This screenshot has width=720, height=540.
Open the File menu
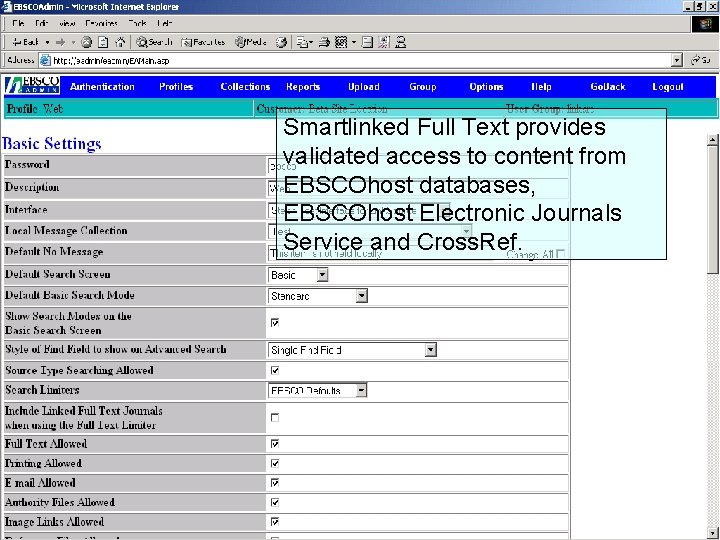click(19, 23)
